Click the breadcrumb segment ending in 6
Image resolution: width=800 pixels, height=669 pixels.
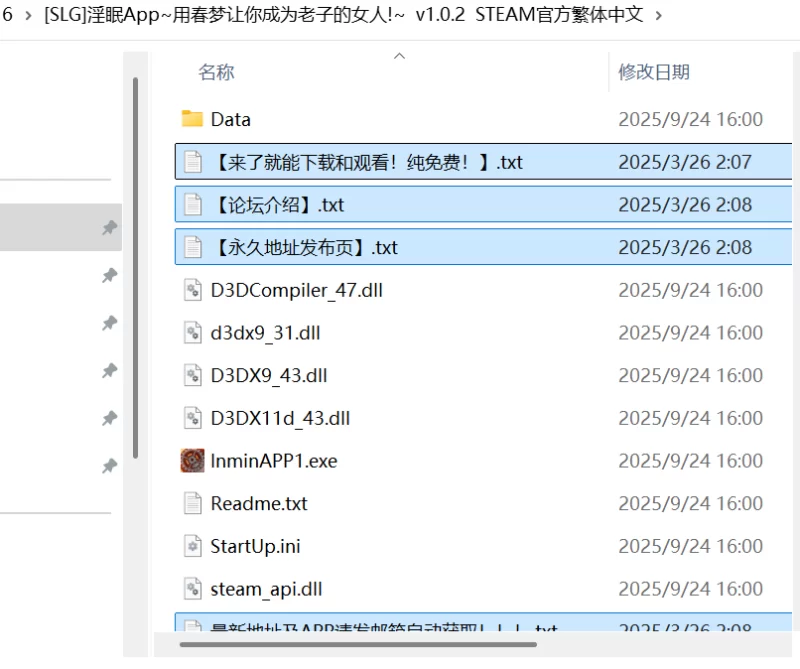[x=7, y=15]
